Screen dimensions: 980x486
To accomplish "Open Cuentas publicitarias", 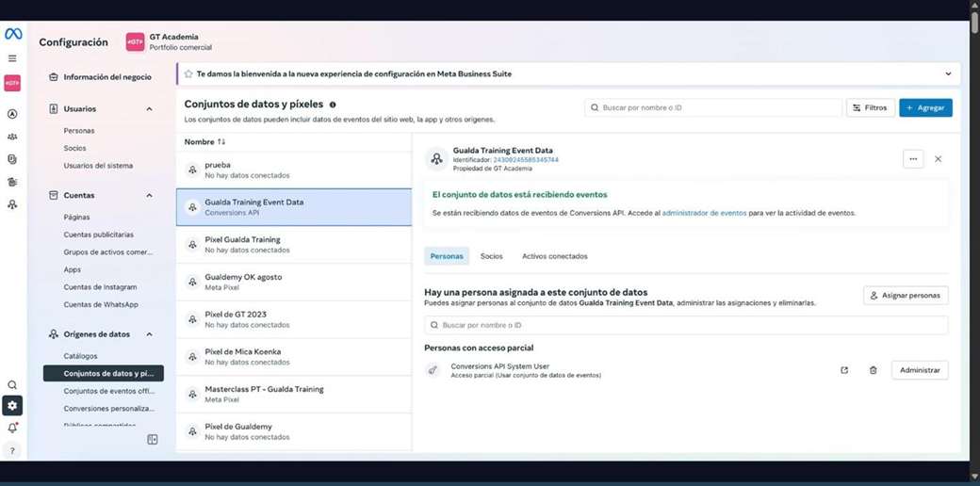I will (98, 235).
